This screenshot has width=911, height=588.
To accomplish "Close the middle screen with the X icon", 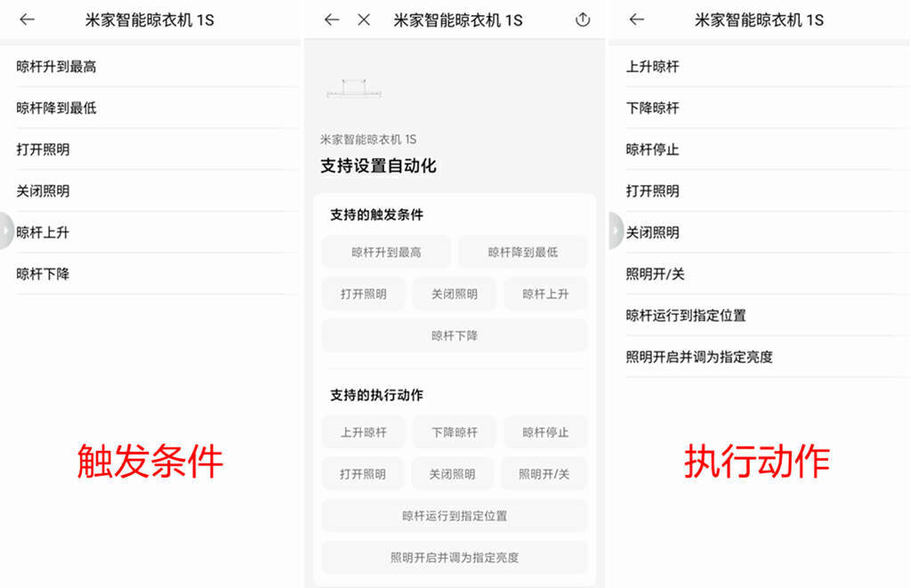I will pos(364,20).
